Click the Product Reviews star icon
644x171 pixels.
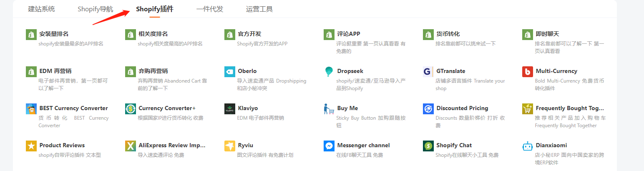pyautogui.click(x=31, y=146)
